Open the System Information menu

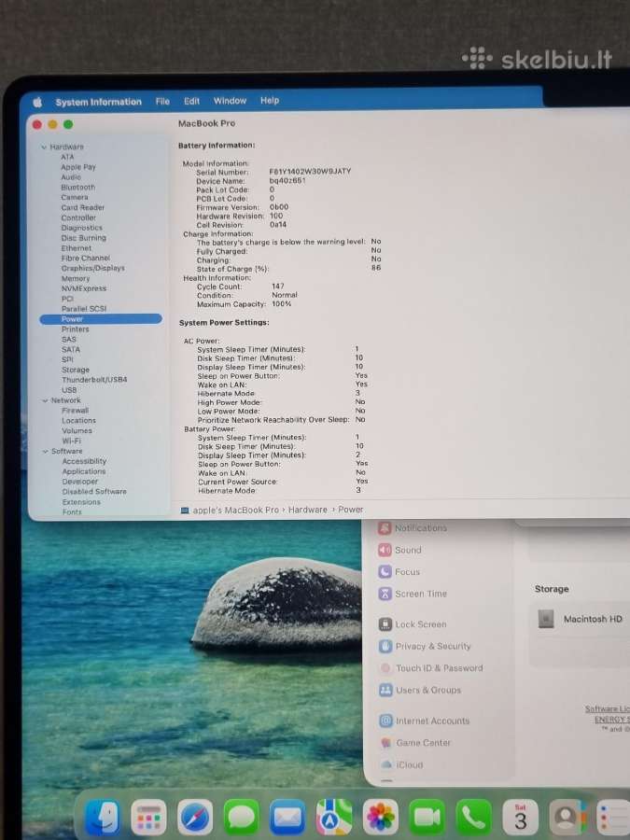tap(99, 102)
